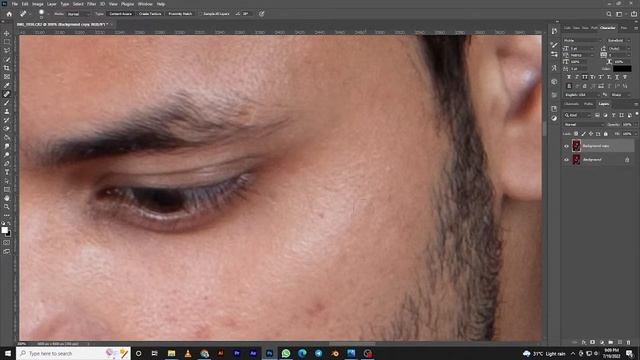Open the Window menu
The width and height of the screenshot is (640, 360).
click(145, 4)
